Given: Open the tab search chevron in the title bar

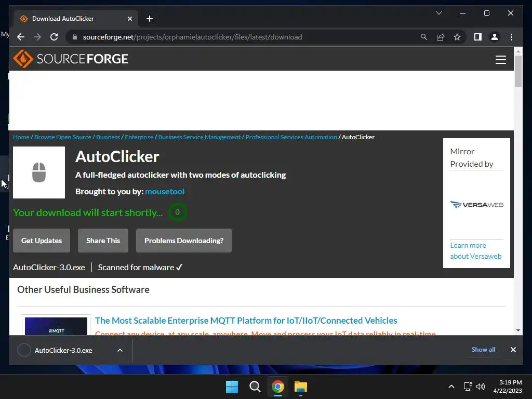Looking at the screenshot, I should click(438, 13).
